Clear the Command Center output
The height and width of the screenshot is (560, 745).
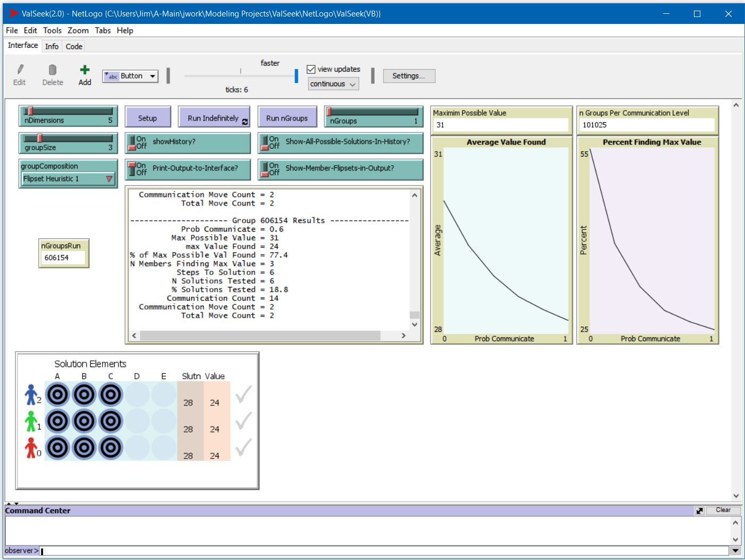point(724,510)
